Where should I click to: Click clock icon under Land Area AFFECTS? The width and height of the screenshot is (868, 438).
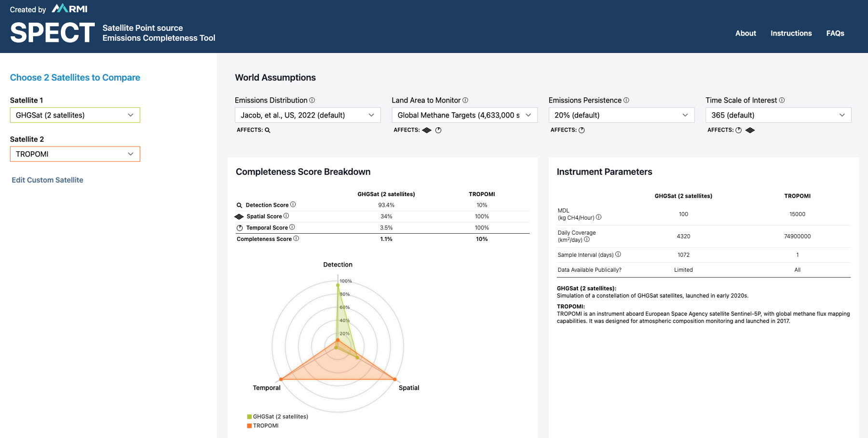click(x=438, y=130)
